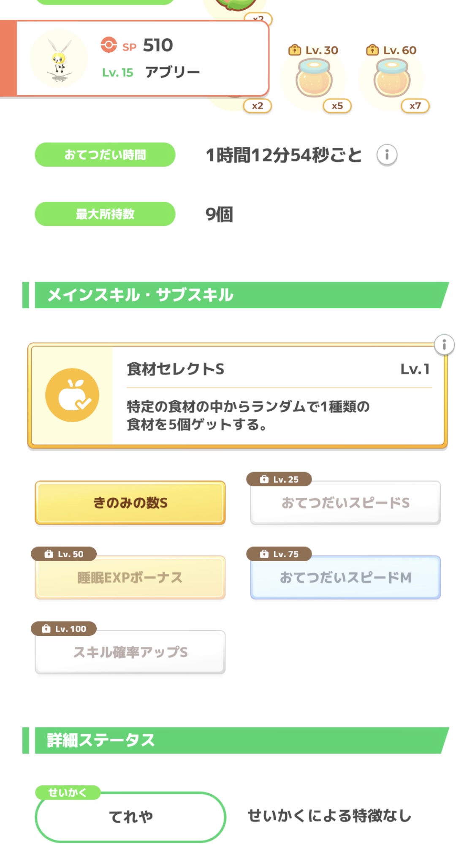Tap the おてつだい時間 green label
Viewport: 475px width, 868px height.
[x=105, y=155]
